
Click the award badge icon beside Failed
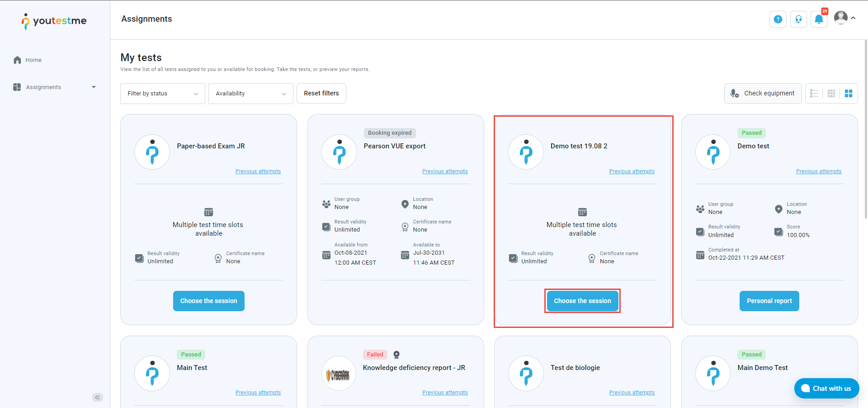pyautogui.click(x=396, y=355)
